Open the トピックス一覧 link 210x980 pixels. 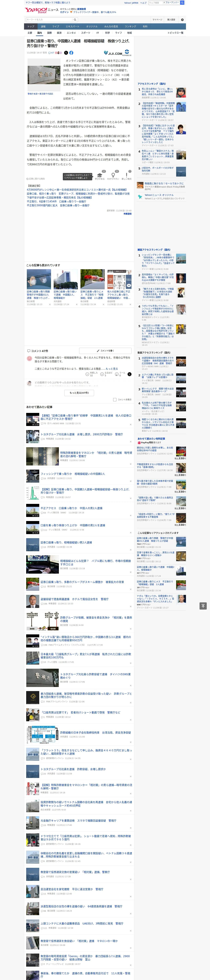(176, 33)
